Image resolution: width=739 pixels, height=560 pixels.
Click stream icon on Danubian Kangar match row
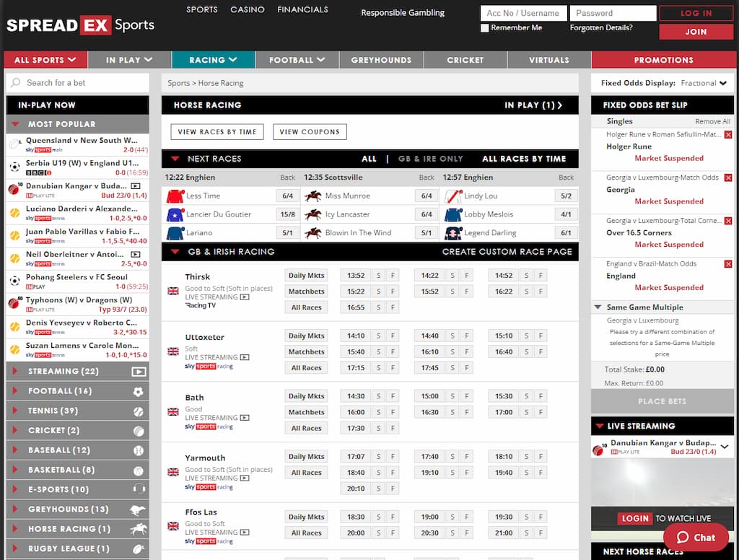(136, 186)
